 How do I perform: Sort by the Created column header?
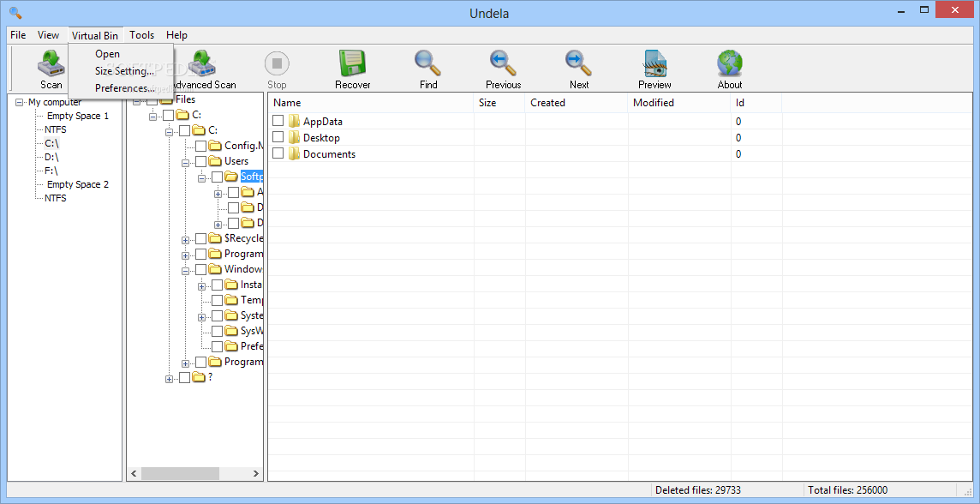click(577, 103)
